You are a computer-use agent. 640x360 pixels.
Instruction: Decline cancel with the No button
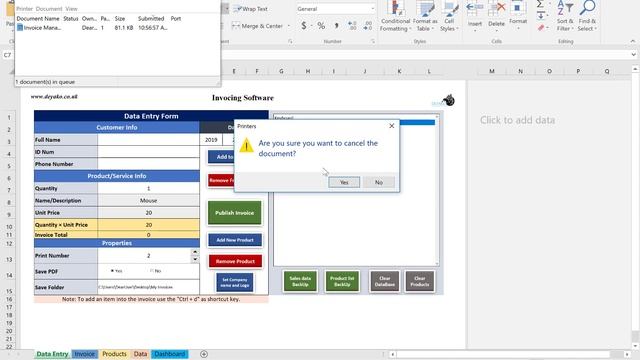tap(378, 182)
